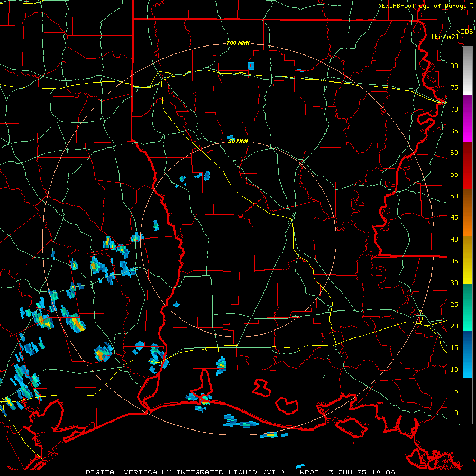Pick the dark red segment of color bar

(x=467, y=166)
